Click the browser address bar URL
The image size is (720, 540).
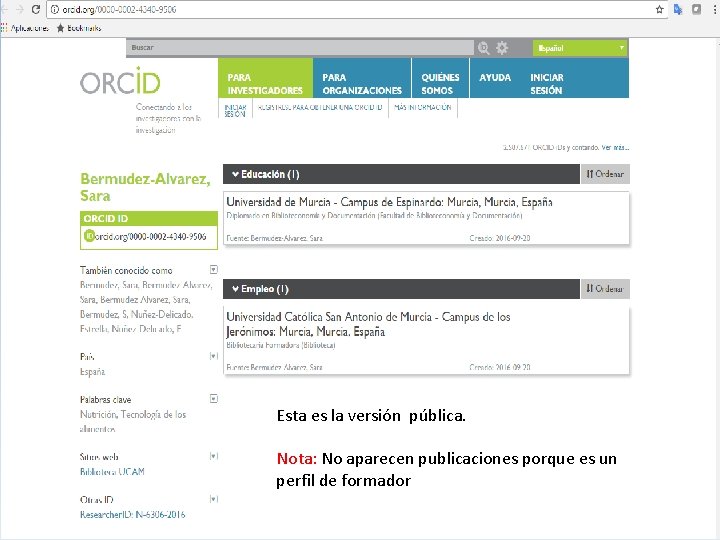[x=119, y=9]
